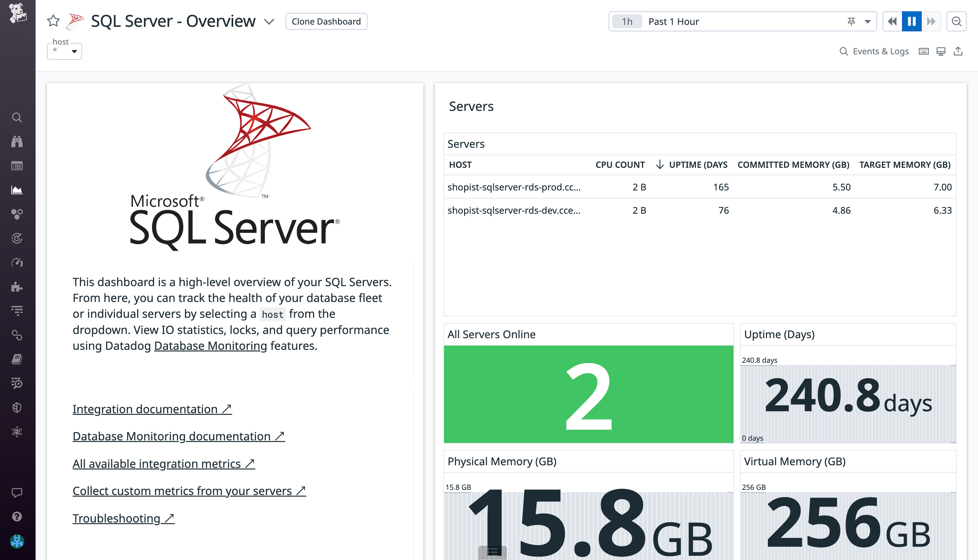Enter TV fullscreen mode for the dashboard
Screen dimensions: 978x560
941,51
